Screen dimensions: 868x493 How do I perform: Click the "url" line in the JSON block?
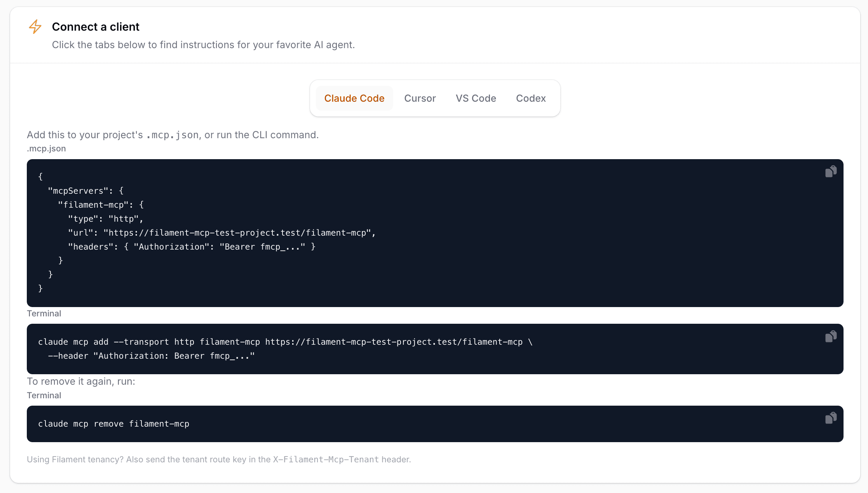[222, 233]
